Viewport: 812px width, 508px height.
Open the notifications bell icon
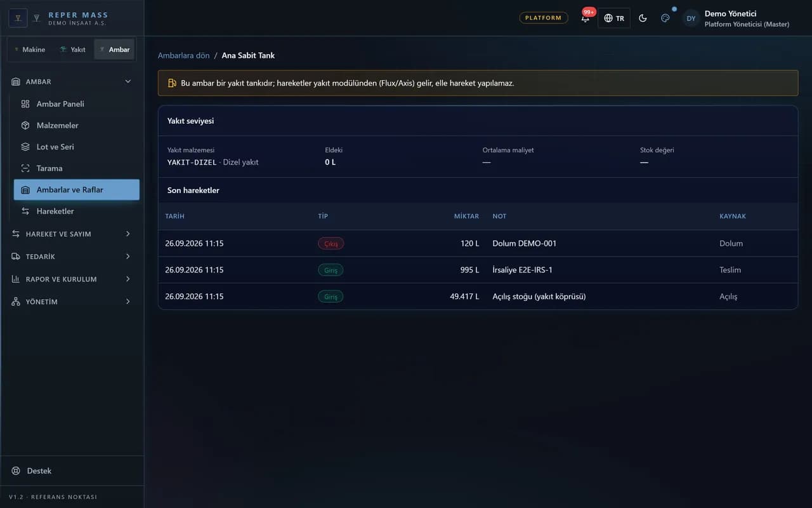pyautogui.click(x=585, y=18)
